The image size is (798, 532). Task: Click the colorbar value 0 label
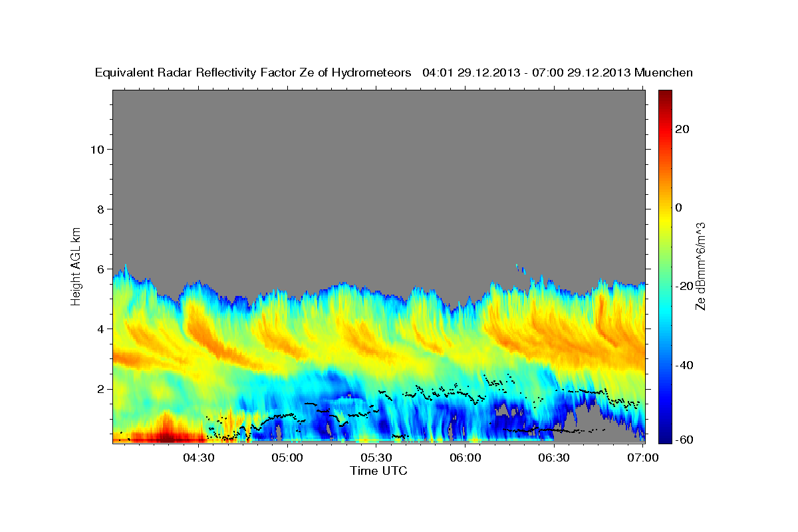tap(679, 207)
